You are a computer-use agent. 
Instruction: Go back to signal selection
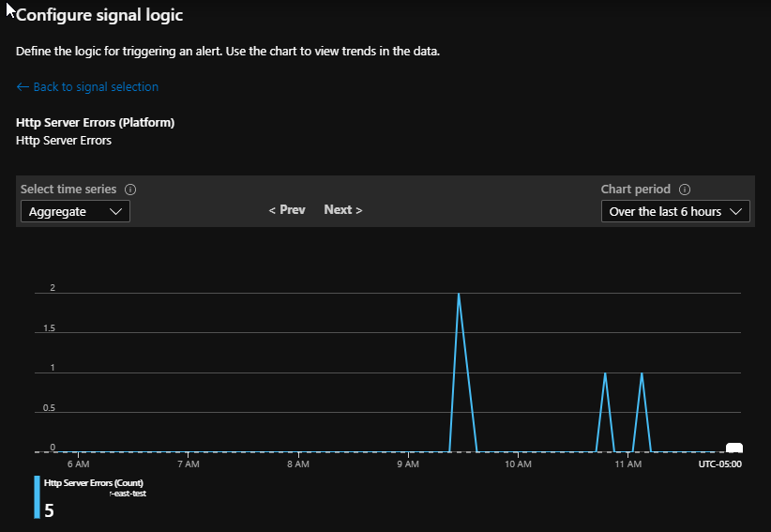pyautogui.click(x=87, y=87)
